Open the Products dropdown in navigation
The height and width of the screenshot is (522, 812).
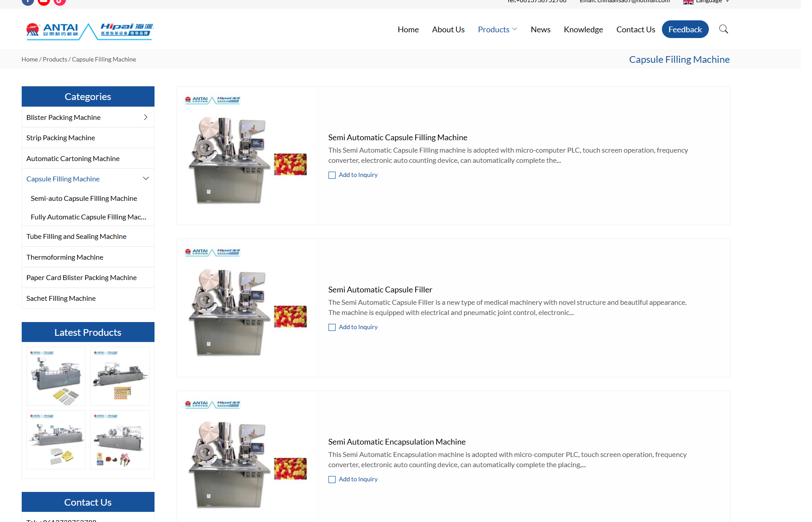pos(497,30)
